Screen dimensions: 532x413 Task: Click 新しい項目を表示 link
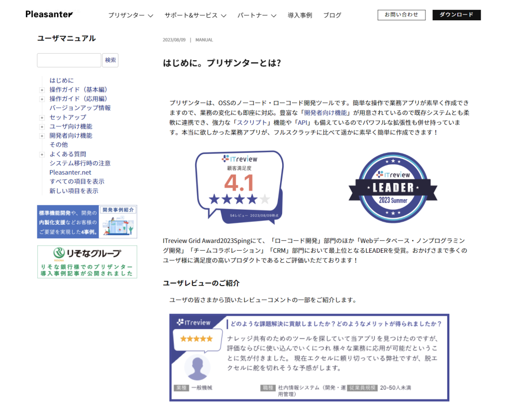pos(74,191)
